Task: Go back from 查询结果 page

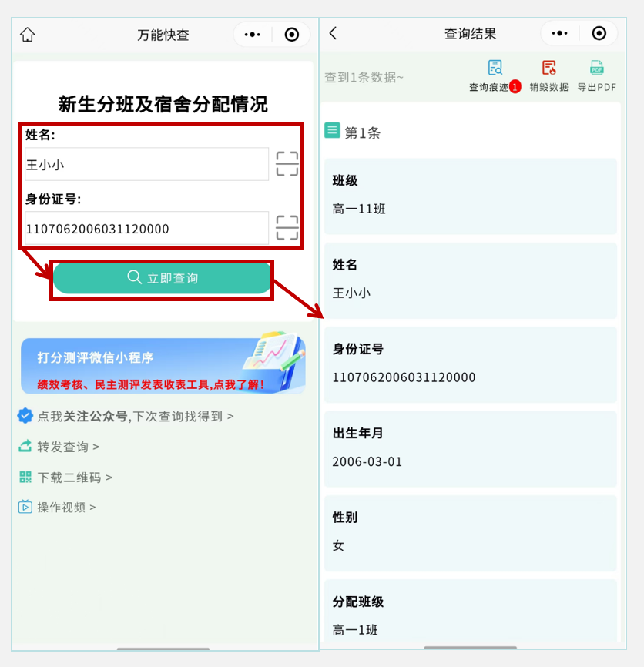Action: coord(333,33)
